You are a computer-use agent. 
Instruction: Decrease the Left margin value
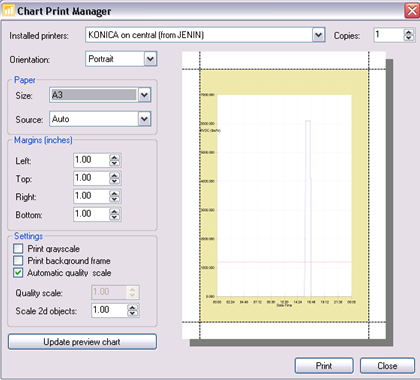[114, 163]
